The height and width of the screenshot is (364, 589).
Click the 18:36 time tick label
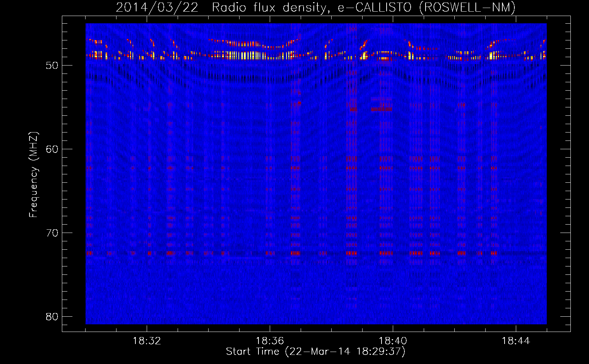(270, 341)
